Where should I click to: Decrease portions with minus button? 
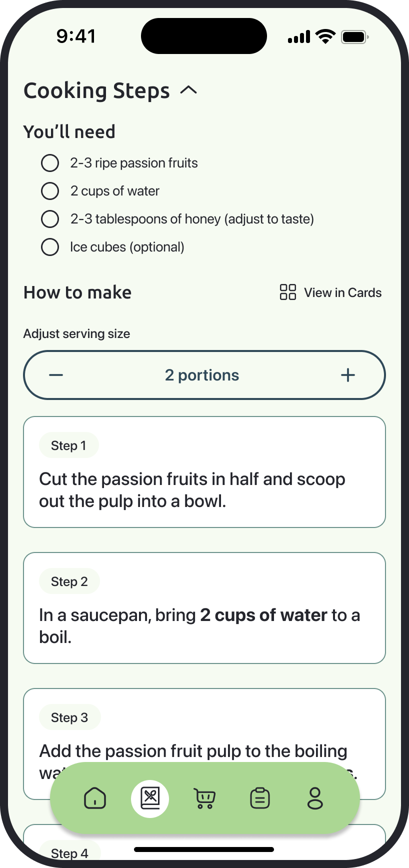tap(56, 375)
